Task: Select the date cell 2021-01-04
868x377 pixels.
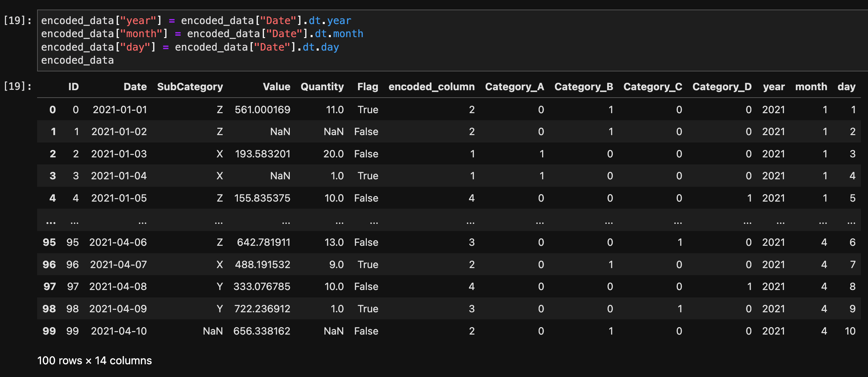Action: 119,176
